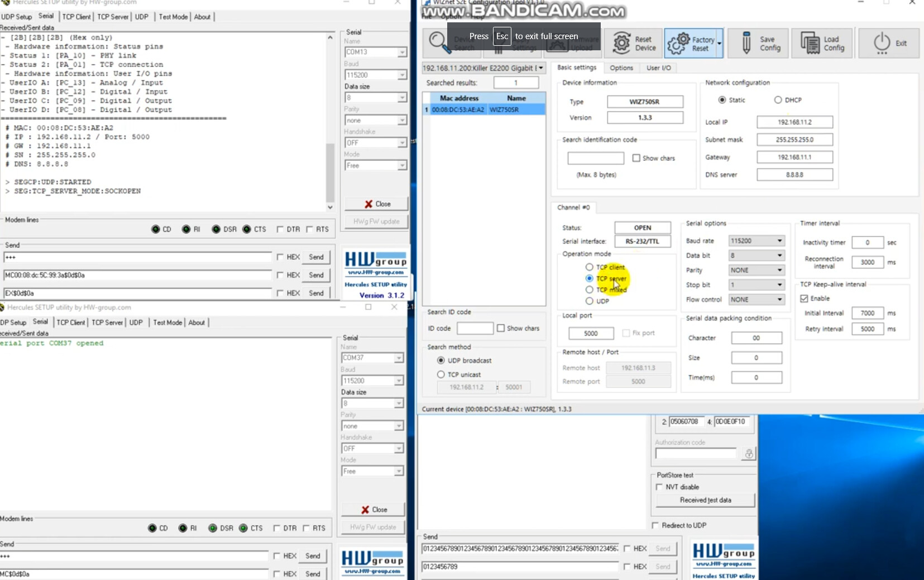Click the Save Config toolbar icon
Screen dimensions: 924x580
(746, 43)
